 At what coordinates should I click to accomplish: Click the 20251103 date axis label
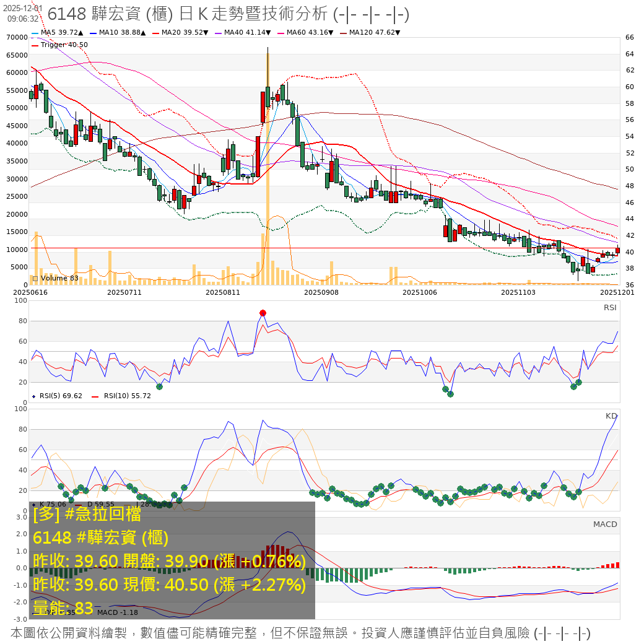pos(518,291)
